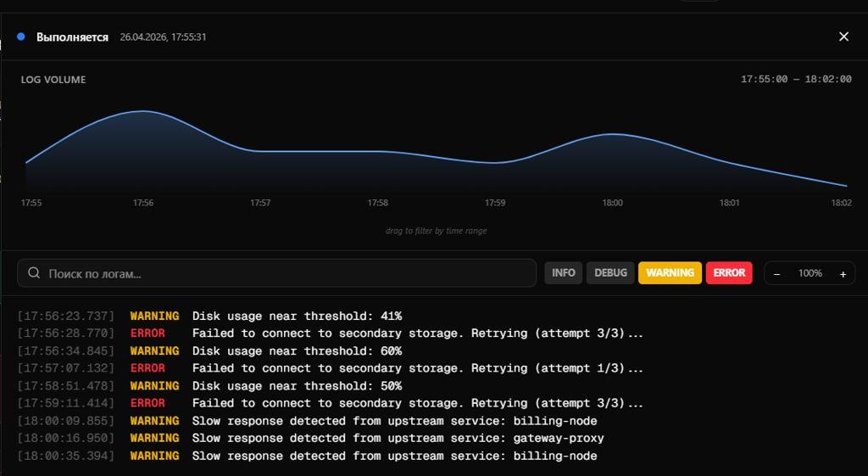Image resolution: width=868 pixels, height=476 pixels.
Task: Decrease log zoom with minus button
Action: coord(777,274)
